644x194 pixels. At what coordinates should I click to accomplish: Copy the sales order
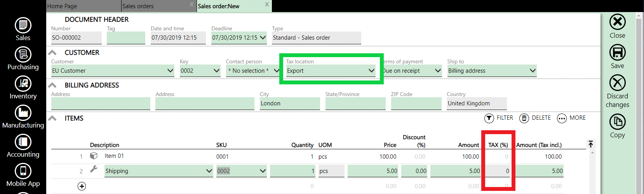(x=617, y=122)
